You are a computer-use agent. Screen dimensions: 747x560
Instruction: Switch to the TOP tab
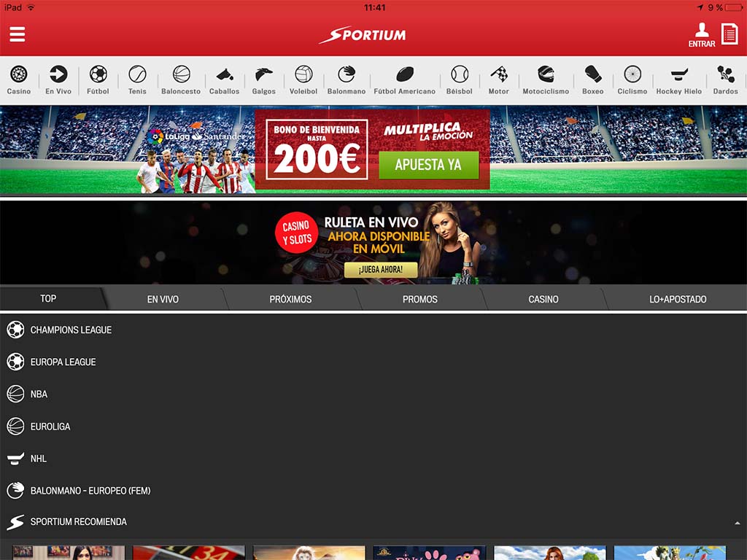[48, 298]
